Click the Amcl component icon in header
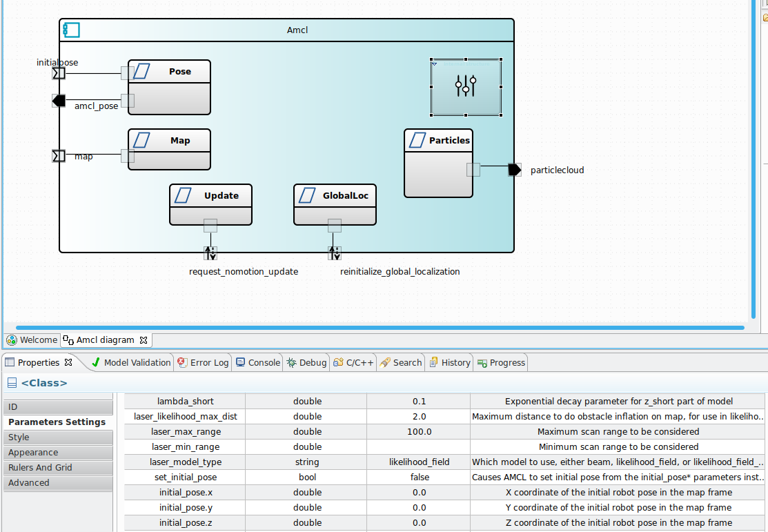Screen dimensions: 768x532 pos(71,30)
